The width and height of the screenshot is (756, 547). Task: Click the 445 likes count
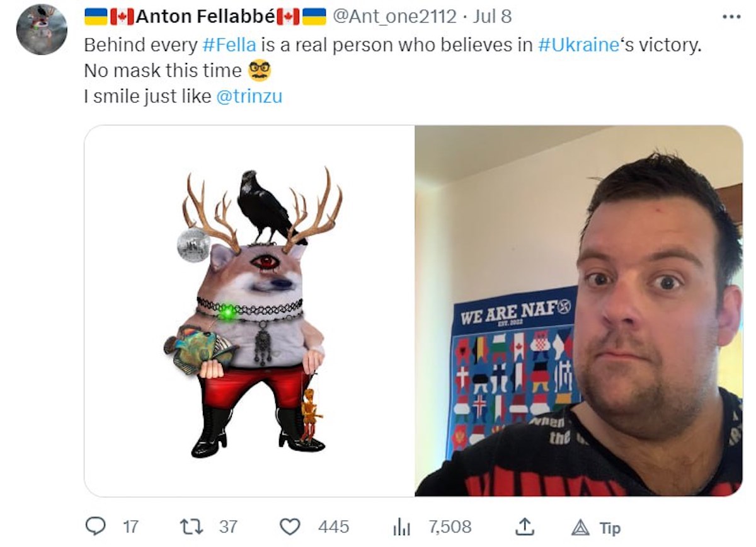334,527
